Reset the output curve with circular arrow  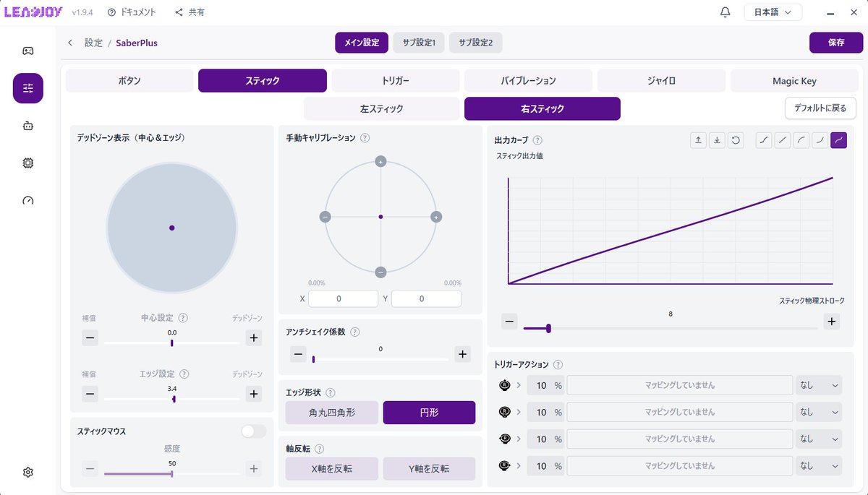click(736, 140)
